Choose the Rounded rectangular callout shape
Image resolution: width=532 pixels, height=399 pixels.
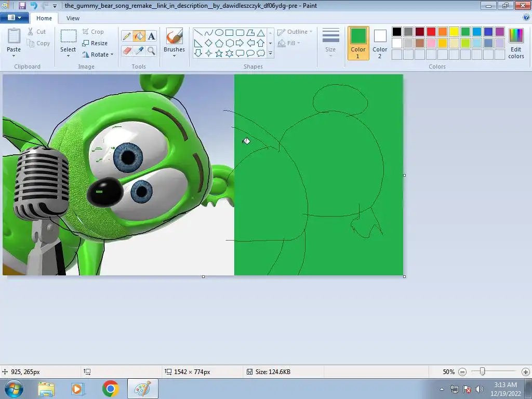240,54
